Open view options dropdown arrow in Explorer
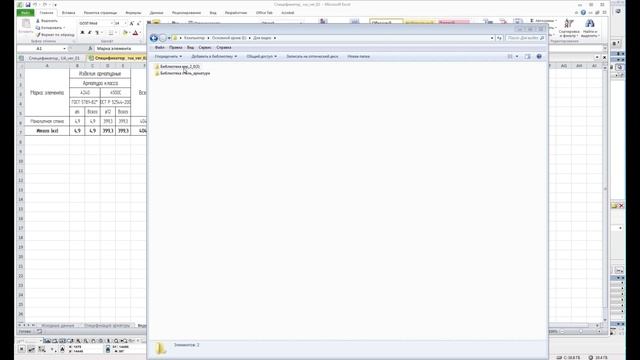 pyautogui.click(x=517, y=56)
